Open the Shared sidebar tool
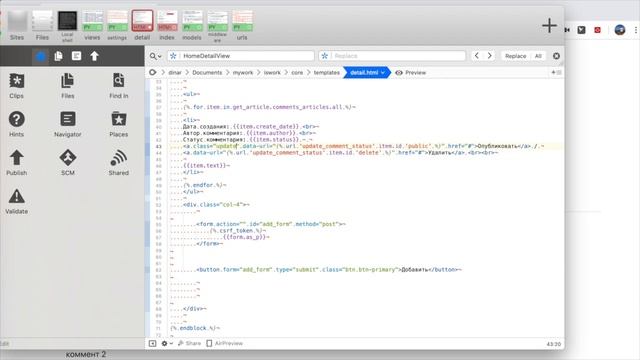The height and width of the screenshot is (360, 640). (x=118, y=162)
